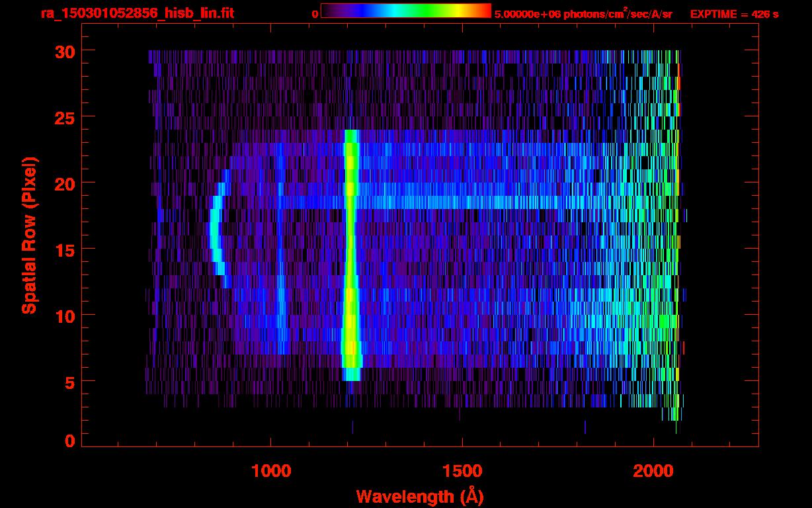Click the 30 spatial row tick label
The height and width of the screenshot is (508, 812).
64,51
